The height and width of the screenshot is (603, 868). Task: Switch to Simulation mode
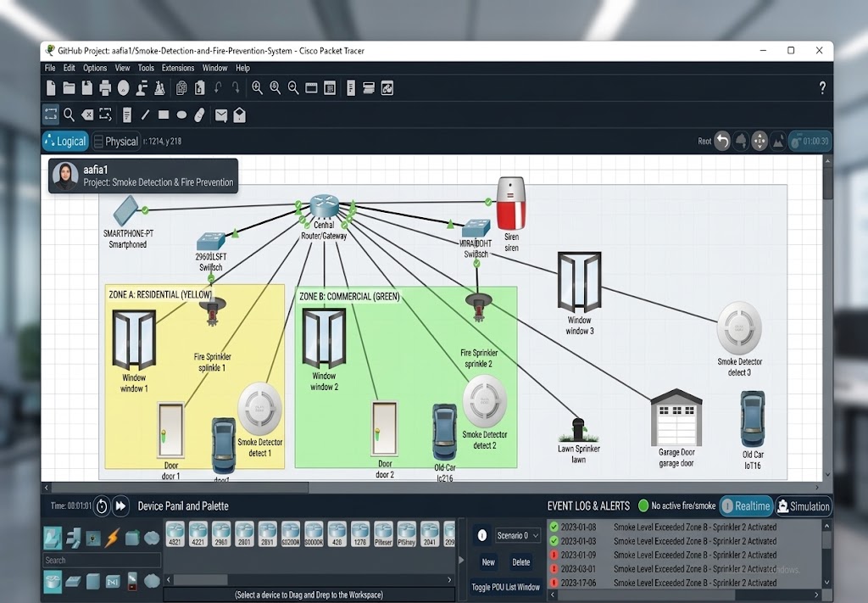[803, 506]
